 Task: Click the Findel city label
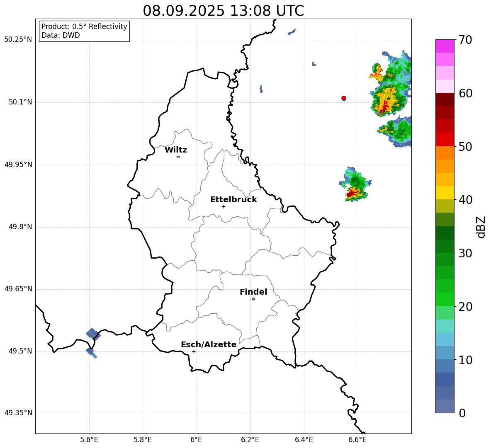(253, 292)
